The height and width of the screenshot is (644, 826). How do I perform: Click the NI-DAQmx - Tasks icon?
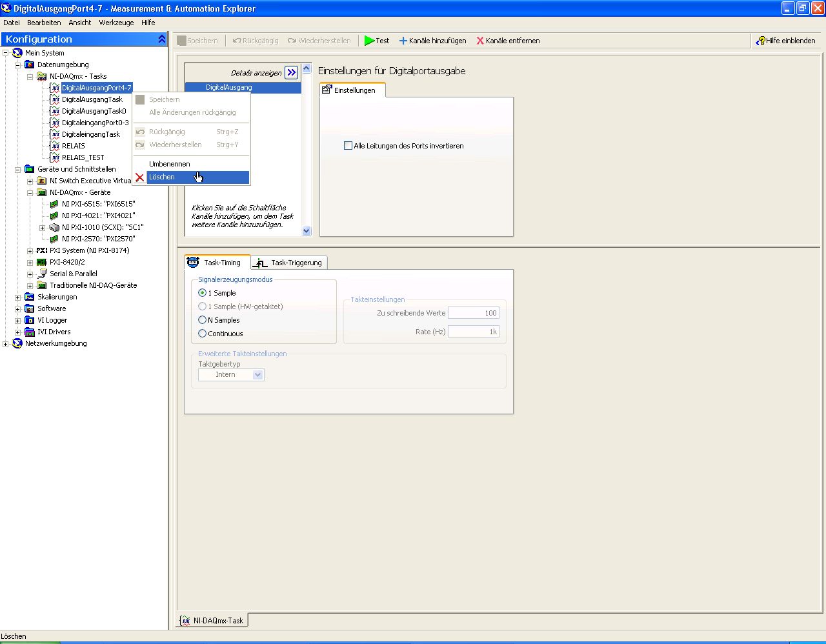42,76
